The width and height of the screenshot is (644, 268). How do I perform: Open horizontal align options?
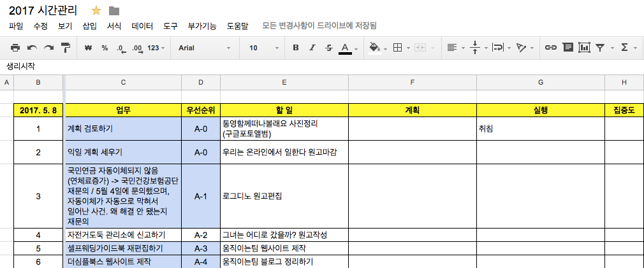tap(452, 48)
